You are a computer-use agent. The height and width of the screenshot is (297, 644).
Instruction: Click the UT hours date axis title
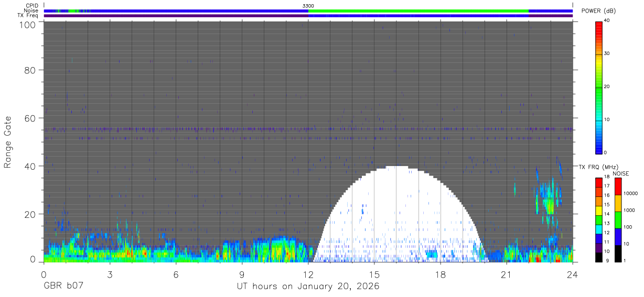pos(308,287)
